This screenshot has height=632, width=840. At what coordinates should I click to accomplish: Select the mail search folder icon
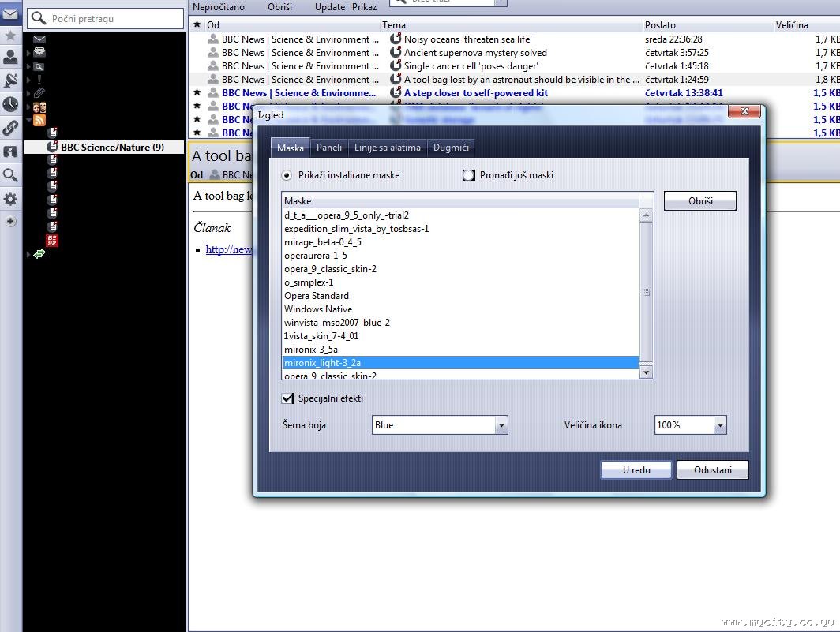tap(39, 66)
